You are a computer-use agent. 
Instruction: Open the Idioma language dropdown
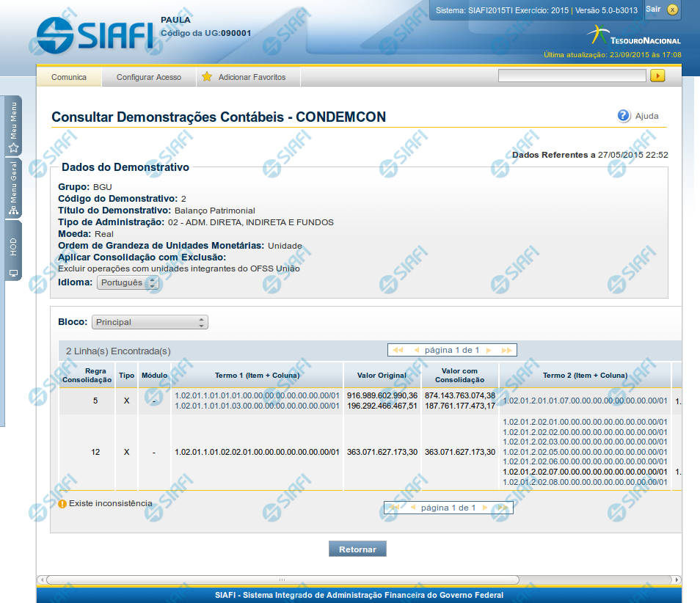[x=128, y=282]
